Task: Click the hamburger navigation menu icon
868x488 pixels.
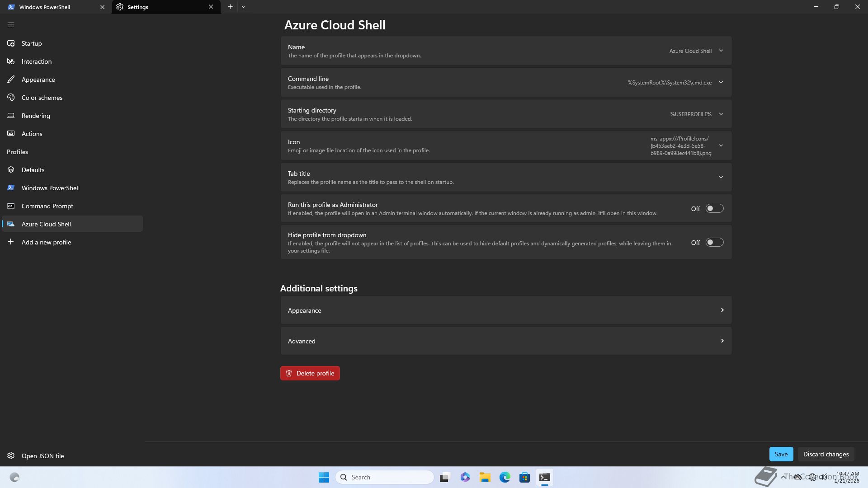Action: coord(11,25)
